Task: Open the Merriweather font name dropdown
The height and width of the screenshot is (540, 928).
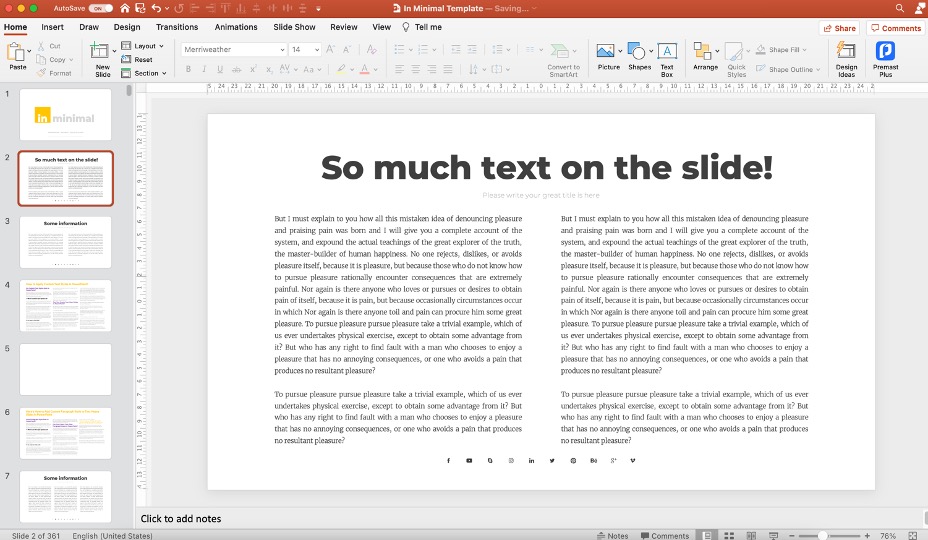Action: [x=282, y=50]
